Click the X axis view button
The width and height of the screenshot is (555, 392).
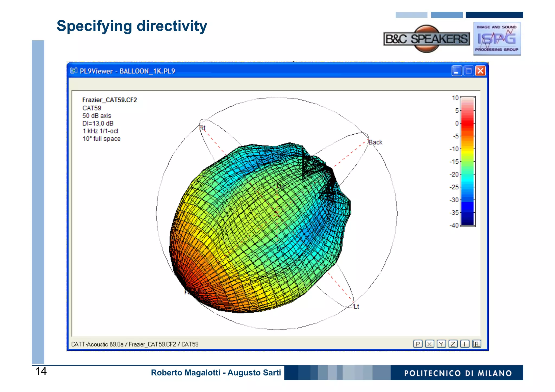point(430,344)
